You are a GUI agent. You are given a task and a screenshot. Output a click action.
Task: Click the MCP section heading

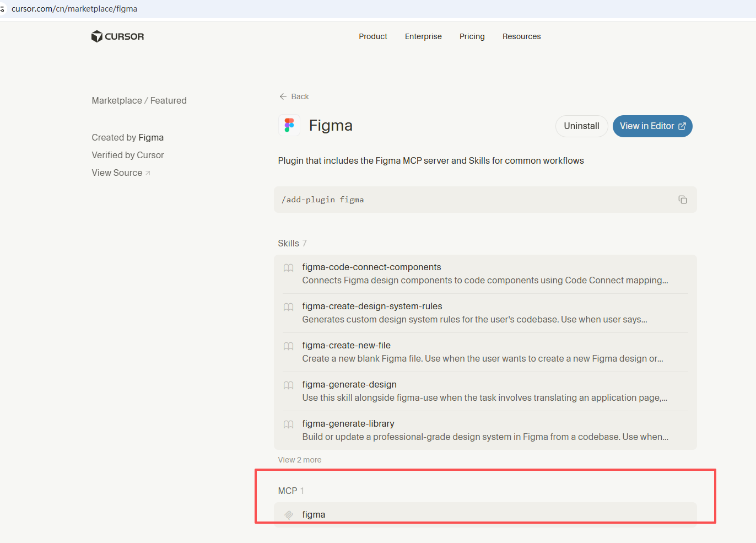coord(288,491)
